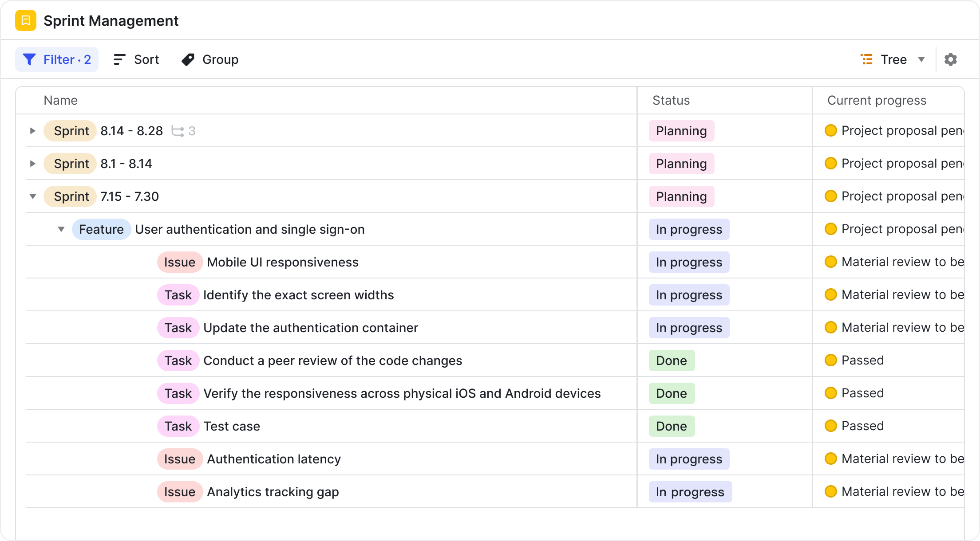Toggle In progress status for Authentication latency

coord(689,459)
